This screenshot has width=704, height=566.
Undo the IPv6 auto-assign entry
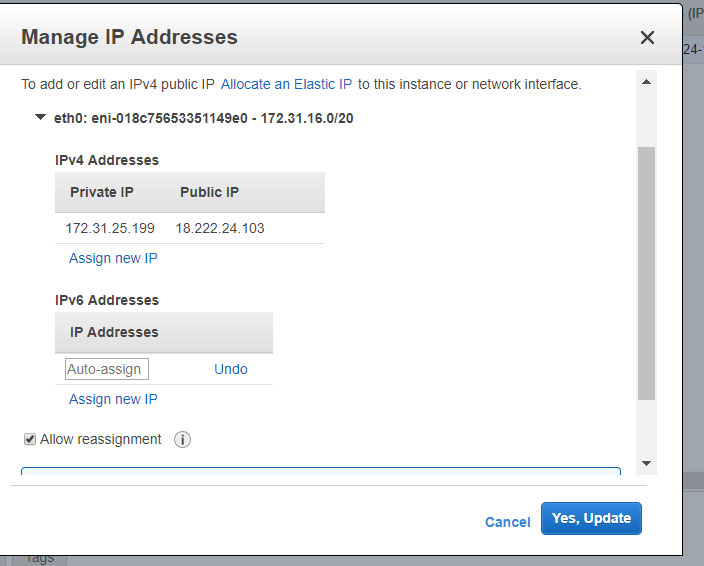pos(231,369)
